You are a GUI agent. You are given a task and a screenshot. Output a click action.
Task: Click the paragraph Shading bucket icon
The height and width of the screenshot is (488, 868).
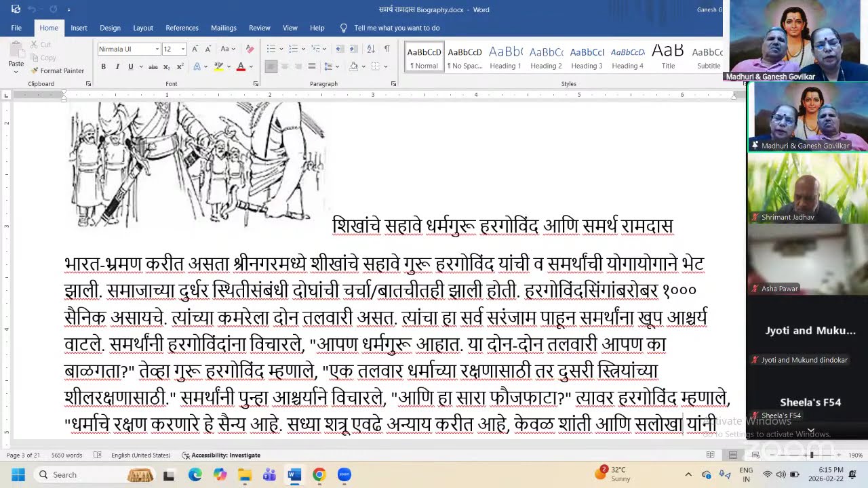click(x=353, y=66)
